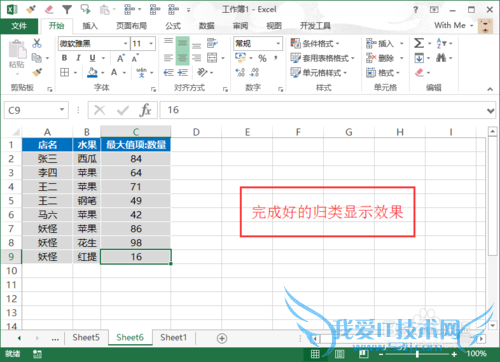Click the cell Borders icon
Image resolution: width=500 pixels, height=362 pixels.
(x=65, y=72)
